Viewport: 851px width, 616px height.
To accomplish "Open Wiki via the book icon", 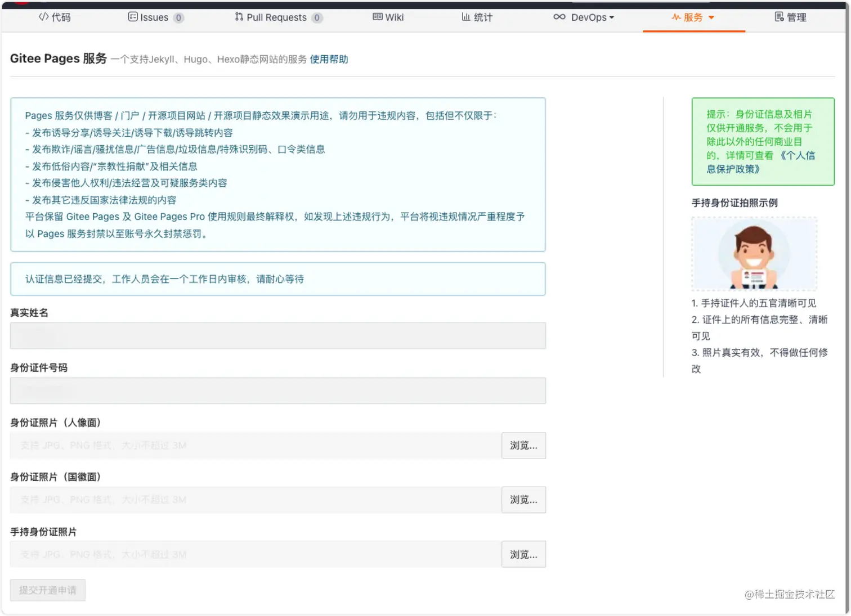I will click(x=377, y=17).
